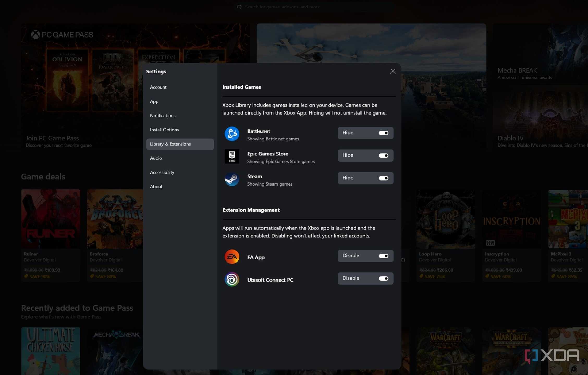The width and height of the screenshot is (588, 375).
Task: Click the Game deals heading
Action: click(x=43, y=177)
